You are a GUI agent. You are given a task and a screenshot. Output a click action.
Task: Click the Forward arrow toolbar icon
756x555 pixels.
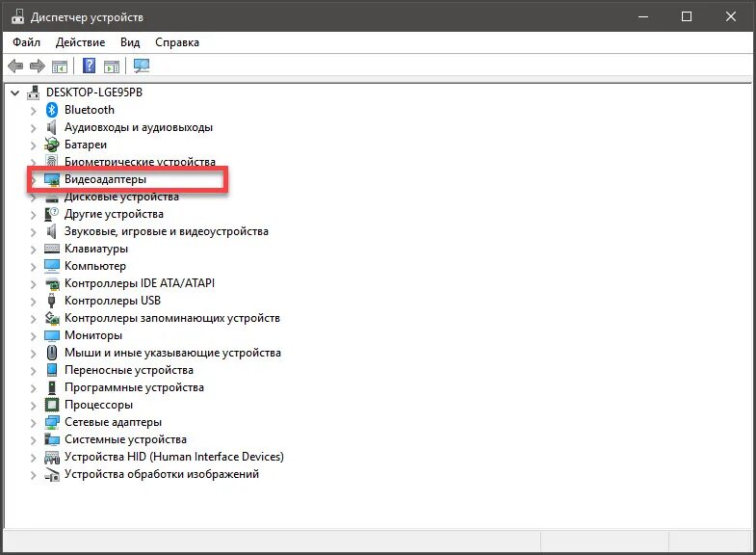click(x=38, y=66)
